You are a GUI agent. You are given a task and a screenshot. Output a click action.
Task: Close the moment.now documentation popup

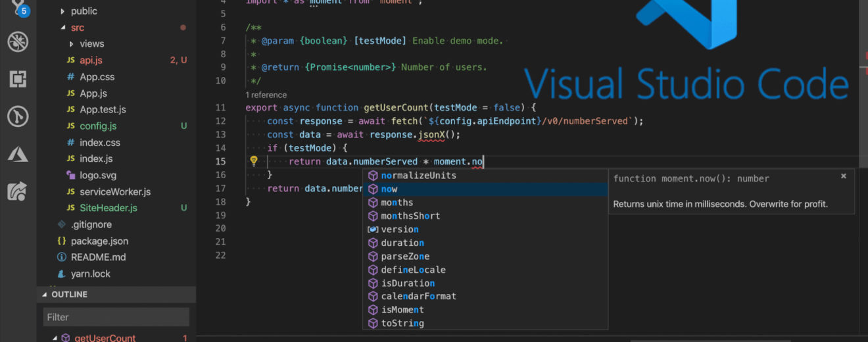(x=844, y=176)
